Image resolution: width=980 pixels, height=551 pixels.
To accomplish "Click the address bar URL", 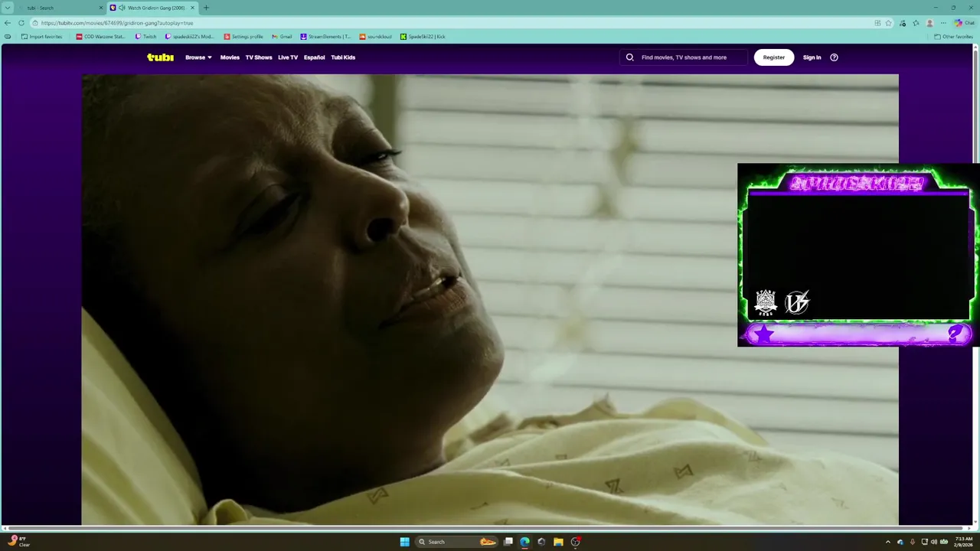I will pyautogui.click(x=117, y=23).
